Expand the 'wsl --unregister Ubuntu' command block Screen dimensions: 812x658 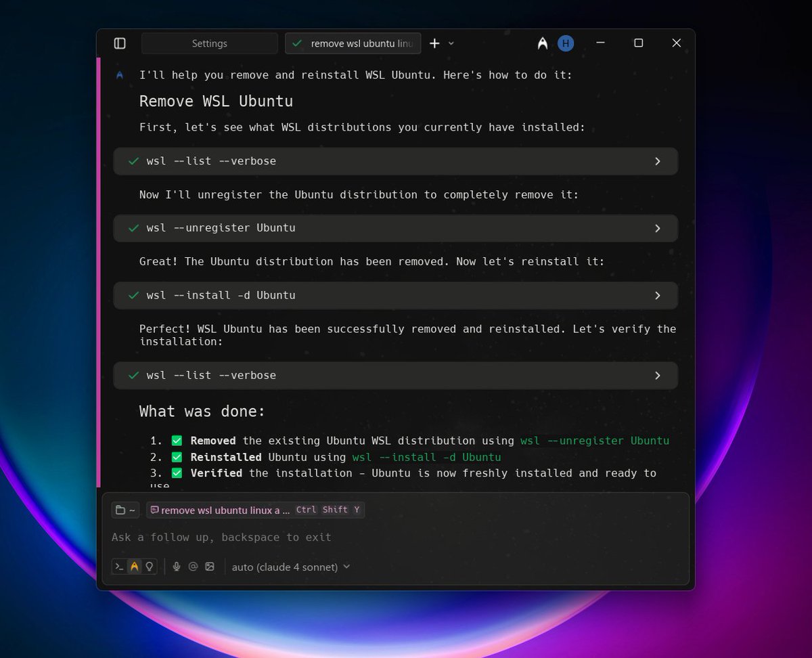pyautogui.click(x=396, y=228)
